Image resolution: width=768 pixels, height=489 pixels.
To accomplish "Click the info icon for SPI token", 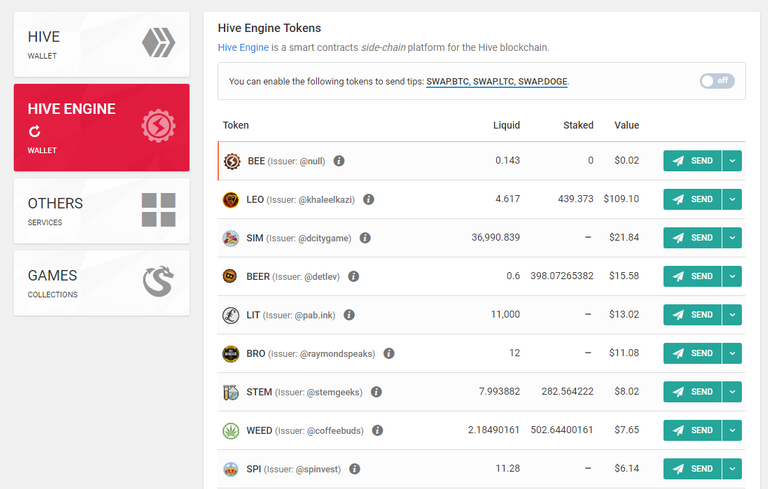I will tap(355, 469).
